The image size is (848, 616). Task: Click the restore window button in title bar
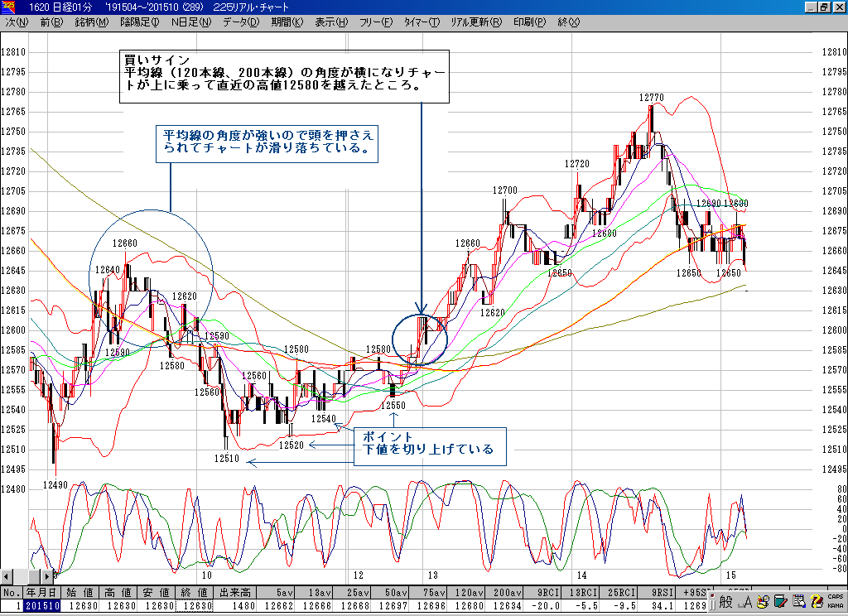tap(824, 7)
